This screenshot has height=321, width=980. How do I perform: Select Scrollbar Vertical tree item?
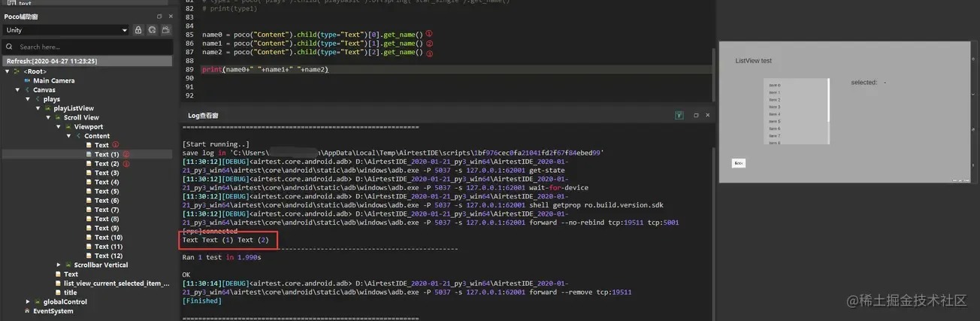point(101,265)
